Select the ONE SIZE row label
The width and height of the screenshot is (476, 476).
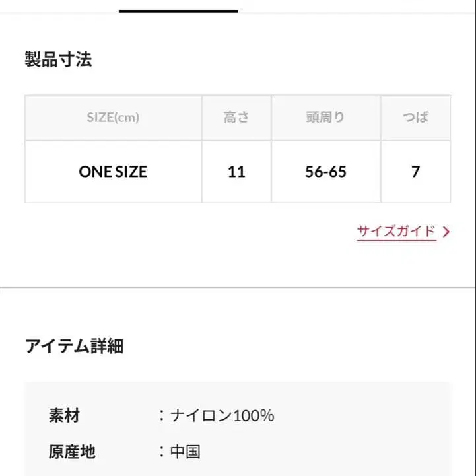click(x=113, y=172)
